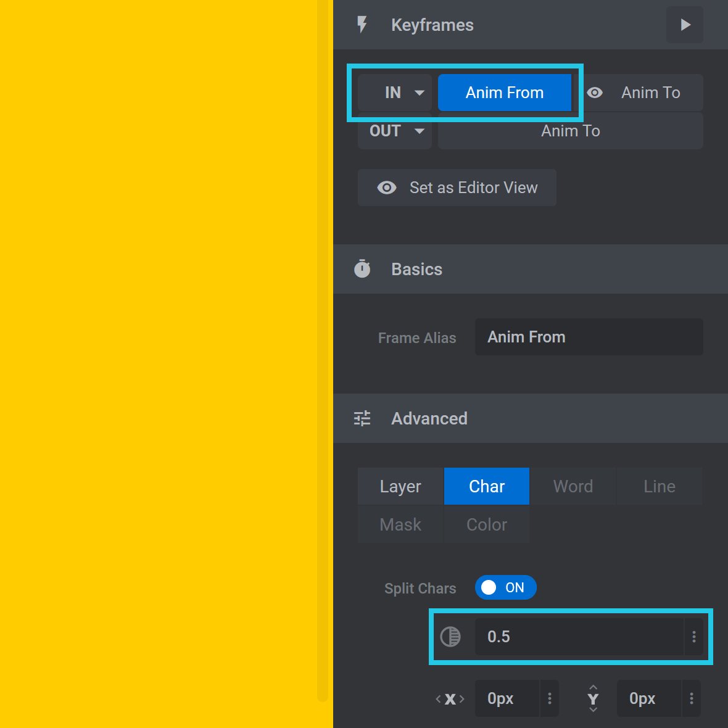Play the keyframes animation preview
Screen dimensions: 728x728
click(684, 25)
